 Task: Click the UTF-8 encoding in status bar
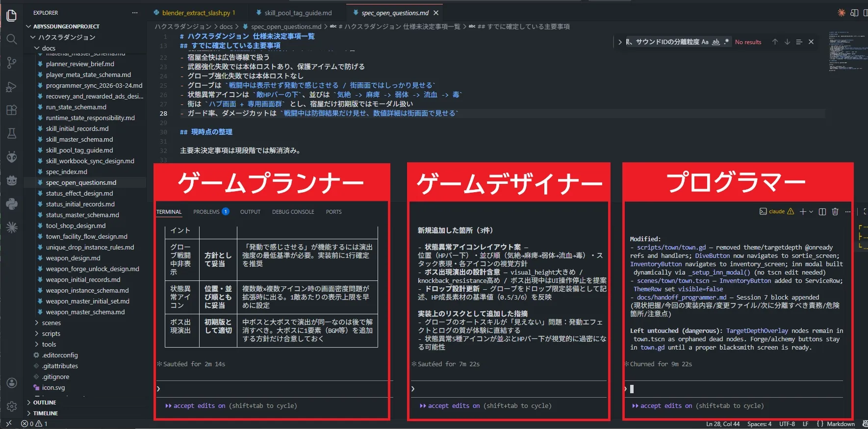787,424
